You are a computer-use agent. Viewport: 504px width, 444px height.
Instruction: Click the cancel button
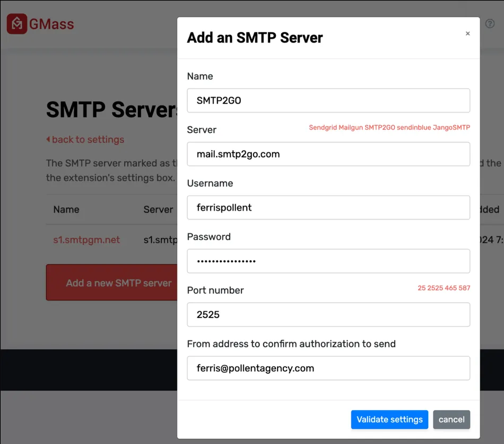point(451,420)
